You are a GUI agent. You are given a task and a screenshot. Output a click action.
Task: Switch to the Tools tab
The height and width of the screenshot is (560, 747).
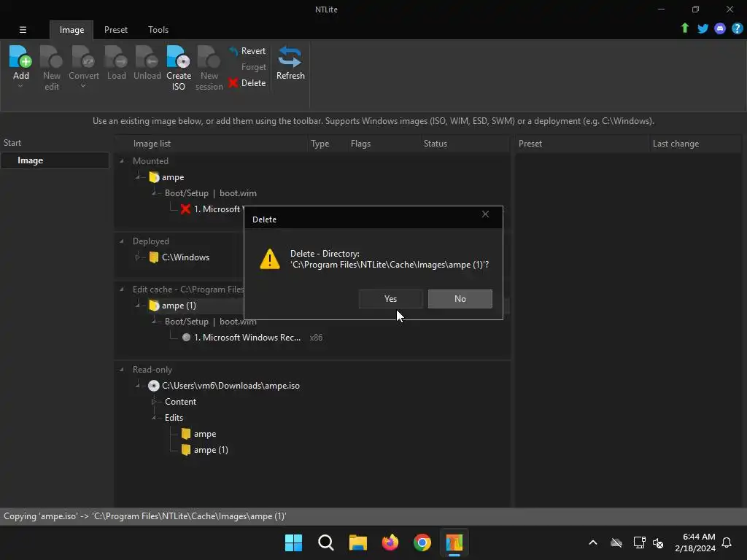coord(158,29)
